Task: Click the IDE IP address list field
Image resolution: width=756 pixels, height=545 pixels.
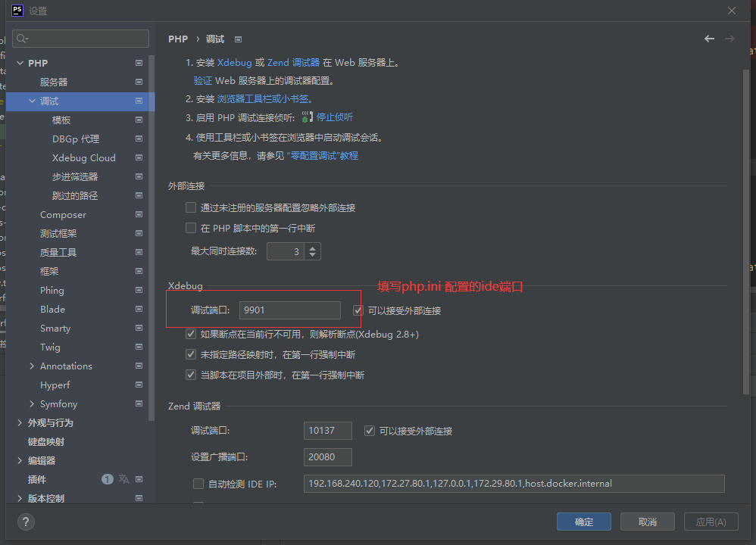Action: click(514, 484)
